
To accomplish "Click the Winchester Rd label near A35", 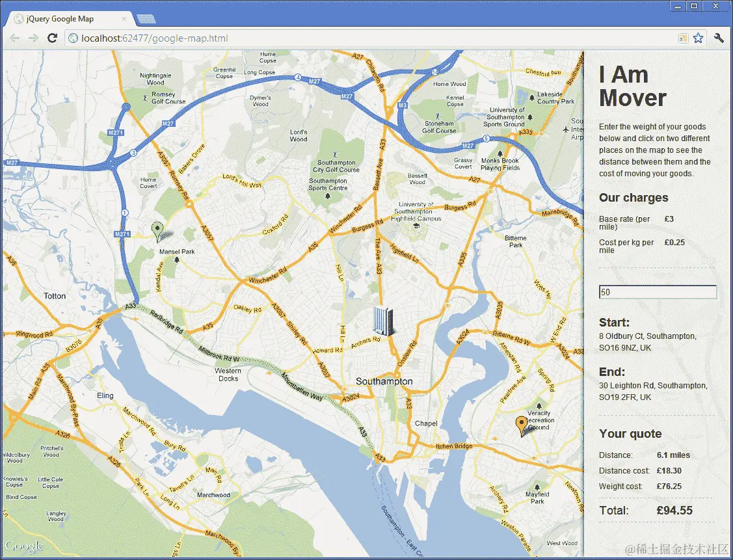I will 267,275.
